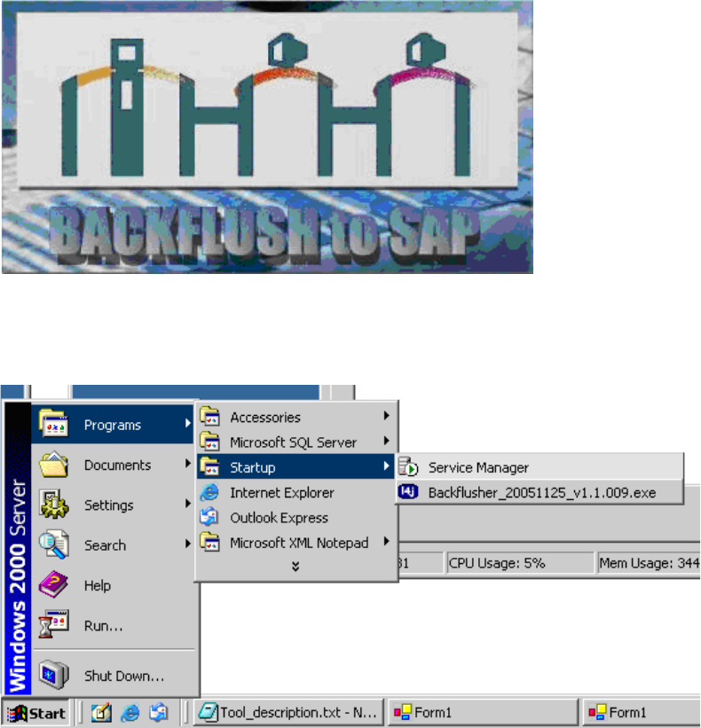Click the Run hourglass icon
701x728 pixels.
pyautogui.click(x=54, y=624)
